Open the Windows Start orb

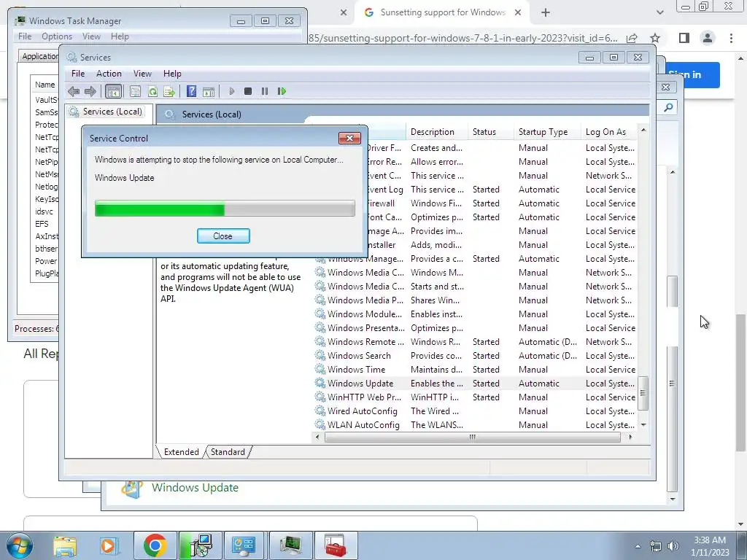tap(19, 545)
